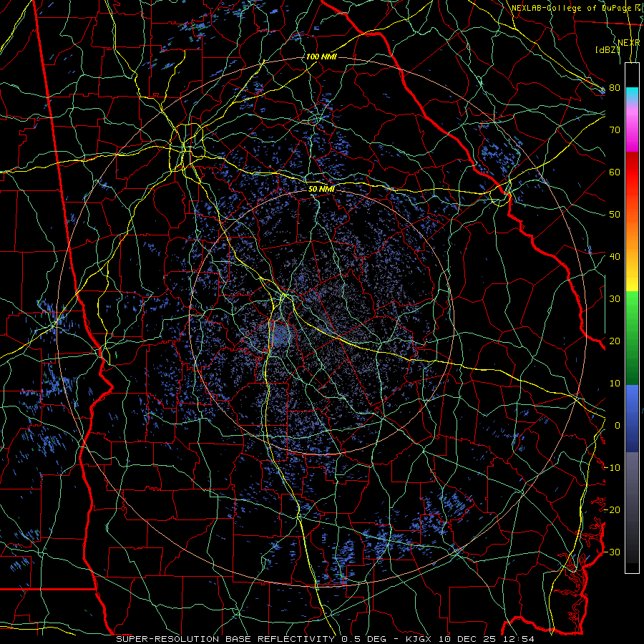Select the 10 value on dBZ scale

point(615,384)
